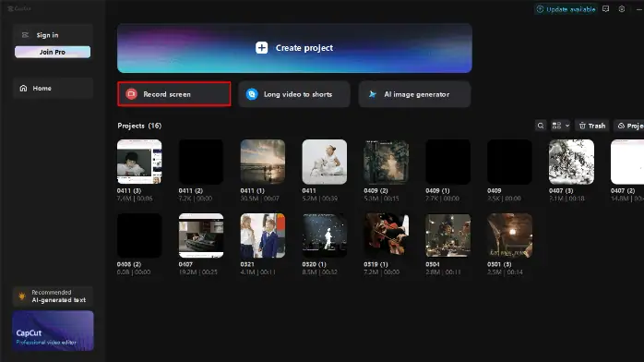Viewport: 644px width, 362px height.
Task: Open Long video to shorts tool
Action: [294, 94]
